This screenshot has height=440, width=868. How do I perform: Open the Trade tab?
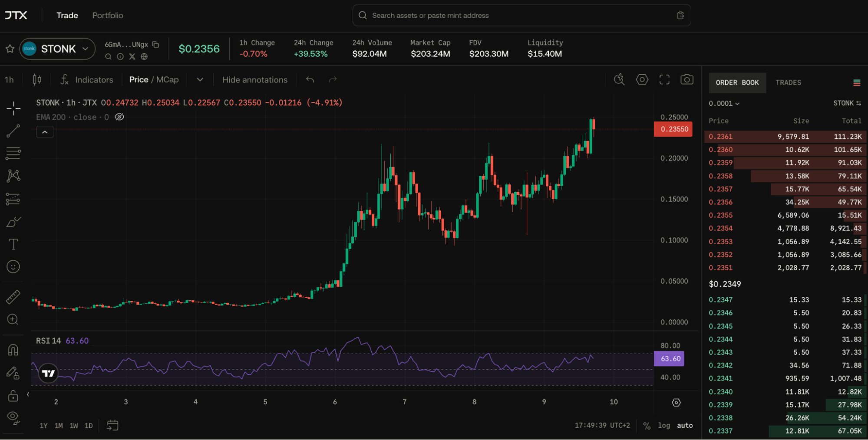pos(67,15)
